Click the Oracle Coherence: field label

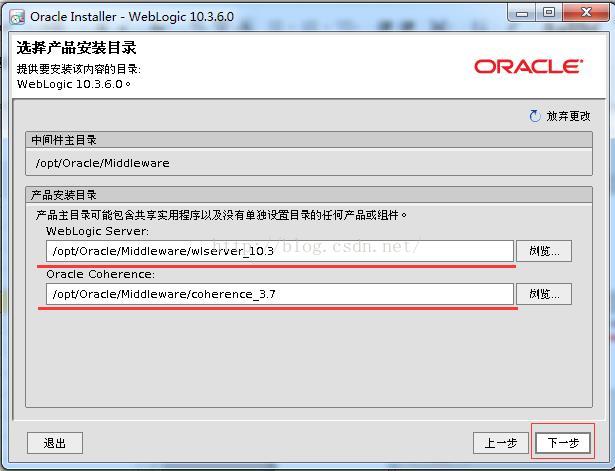(100, 274)
